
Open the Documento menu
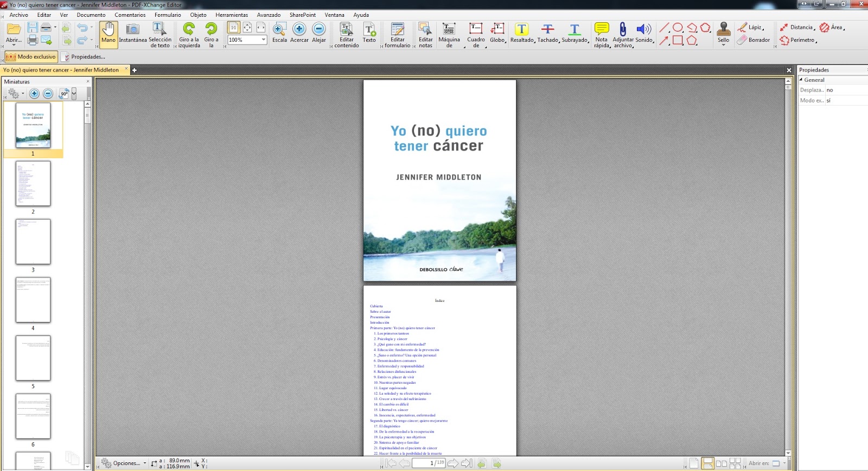click(91, 15)
